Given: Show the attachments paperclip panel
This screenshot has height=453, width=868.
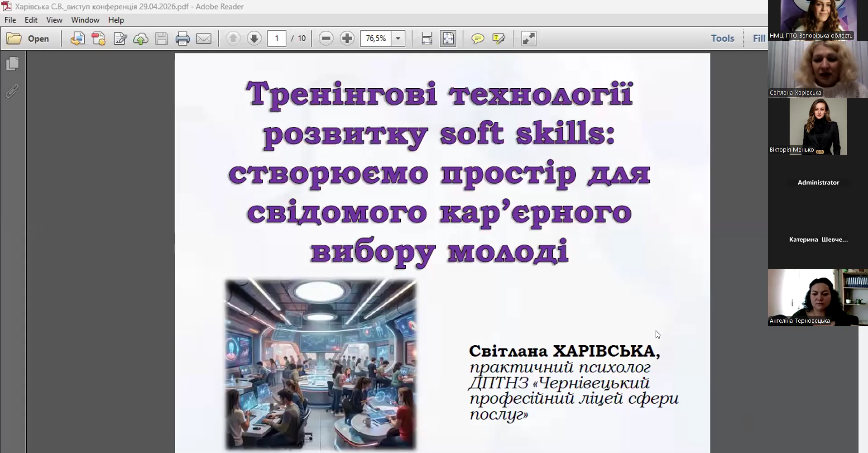Looking at the screenshot, I should tap(12, 91).
